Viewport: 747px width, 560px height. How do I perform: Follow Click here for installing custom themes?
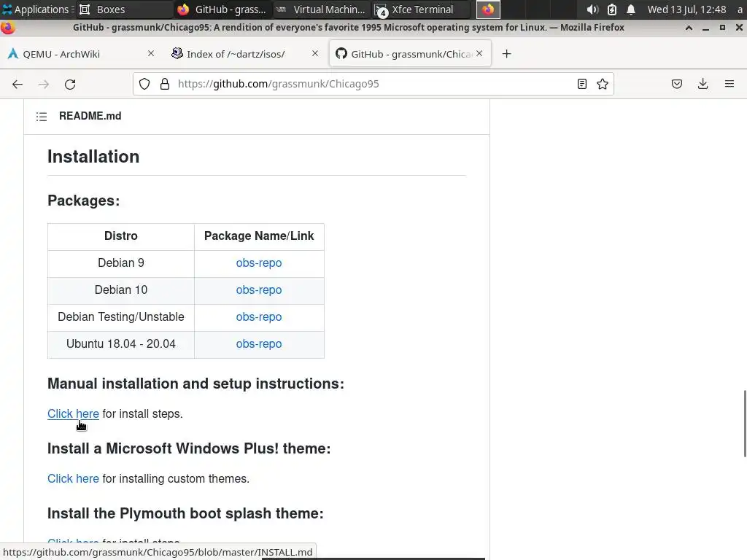coord(73,478)
